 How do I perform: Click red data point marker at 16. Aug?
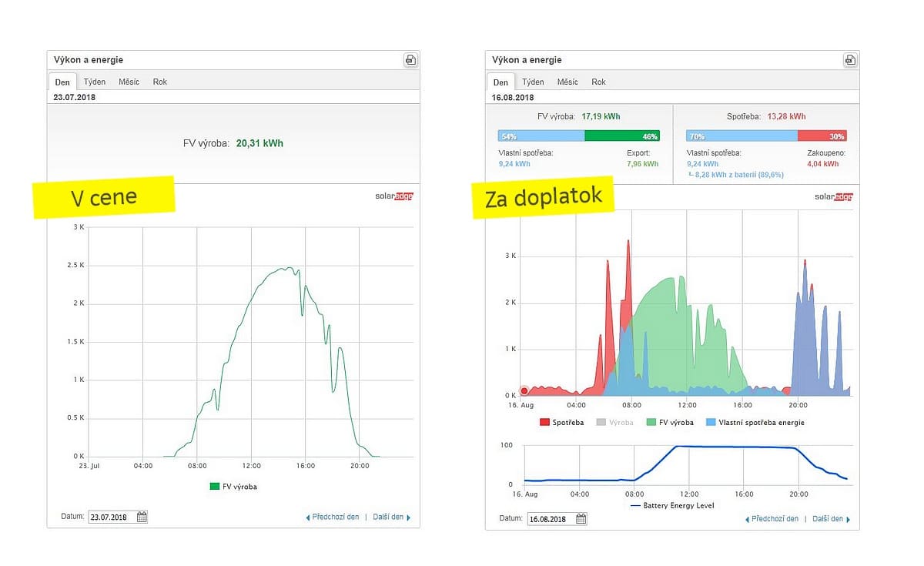point(524,391)
